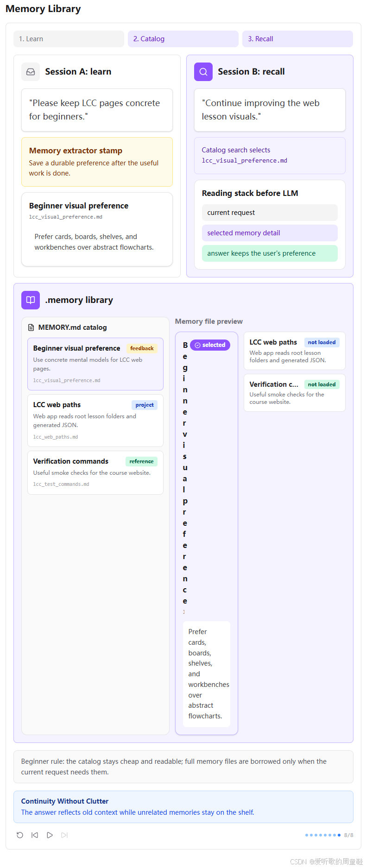366x868 pixels.
Task: Click the selected memory detail row
Action: 270,233
